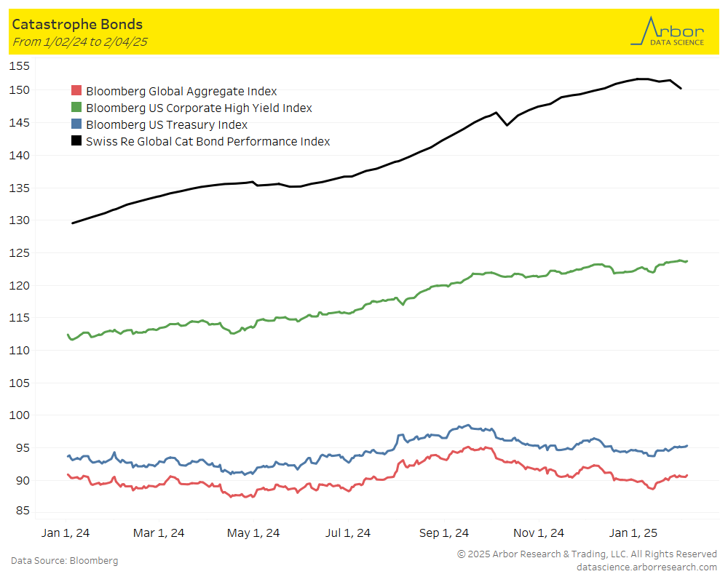Viewport: 728px width, 582px height.
Task: Open the datascience.arborresearch.com link
Action: tap(646, 567)
